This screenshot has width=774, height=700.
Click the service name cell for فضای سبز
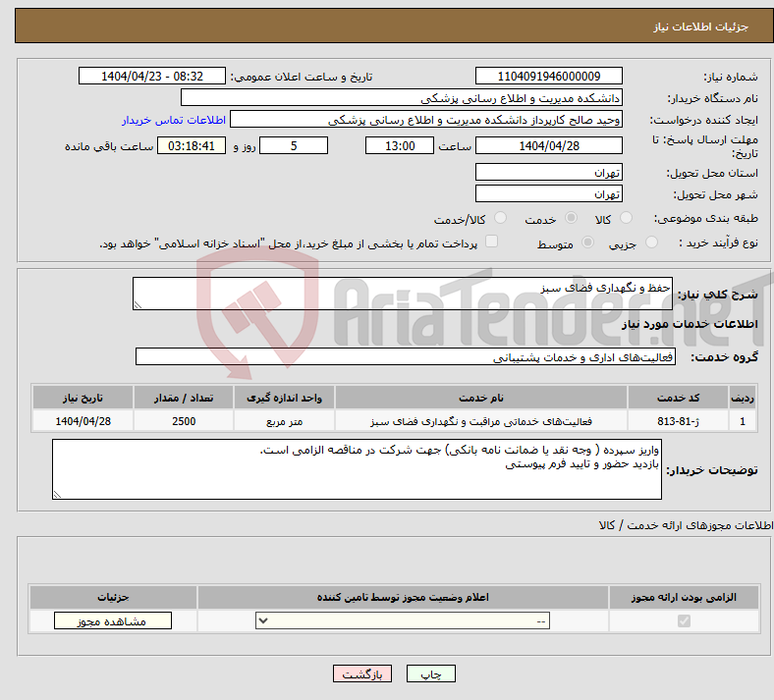[480, 421]
